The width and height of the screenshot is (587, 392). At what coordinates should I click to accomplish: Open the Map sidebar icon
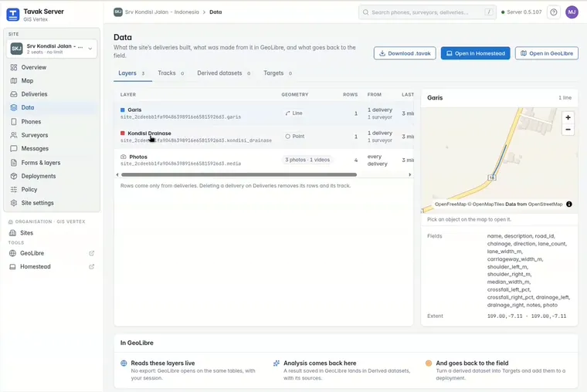click(x=14, y=81)
